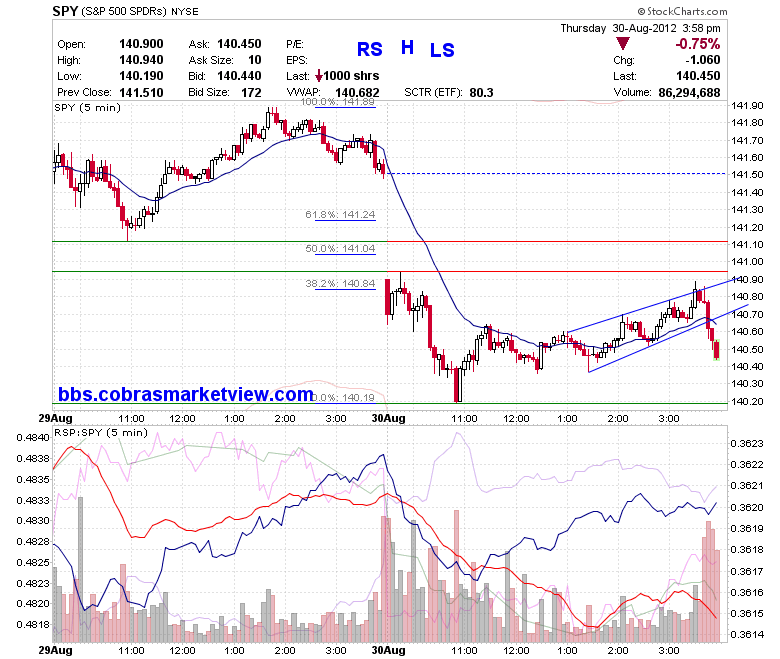Image resolution: width=780 pixels, height=659 pixels.
Task: Select the Volume value 86,294,688
Action: 689,93
